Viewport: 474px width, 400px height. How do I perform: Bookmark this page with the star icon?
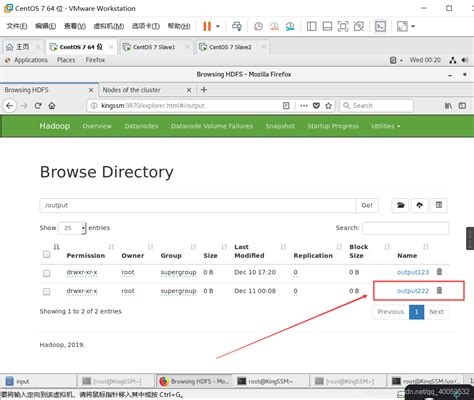[x=328, y=106]
